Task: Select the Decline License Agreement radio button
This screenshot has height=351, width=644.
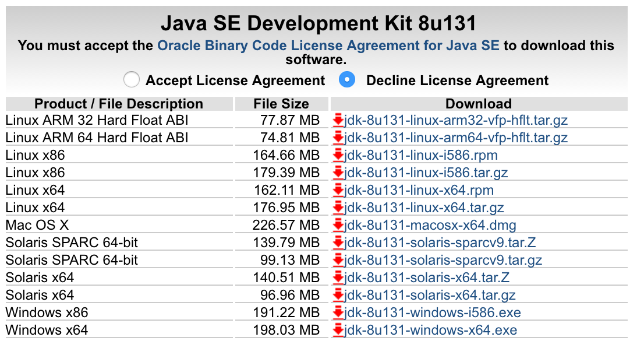Action: [347, 79]
